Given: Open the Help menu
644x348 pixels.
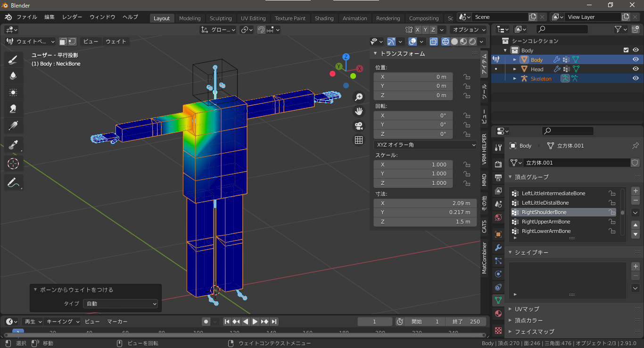Looking at the screenshot, I should pos(130,17).
